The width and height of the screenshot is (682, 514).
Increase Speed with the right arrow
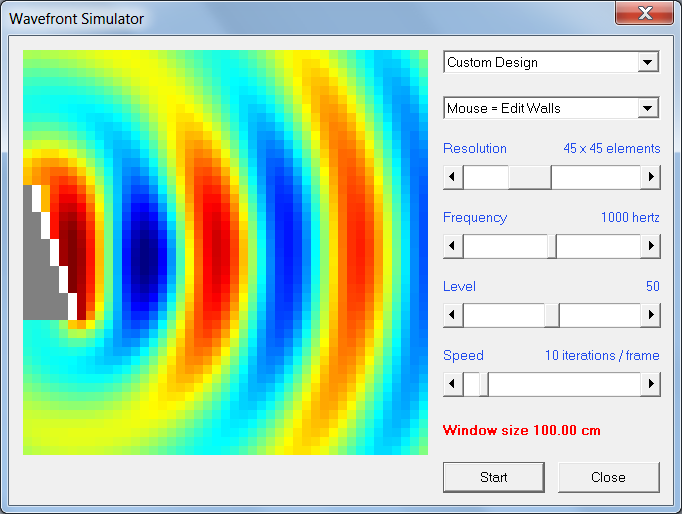coord(651,384)
